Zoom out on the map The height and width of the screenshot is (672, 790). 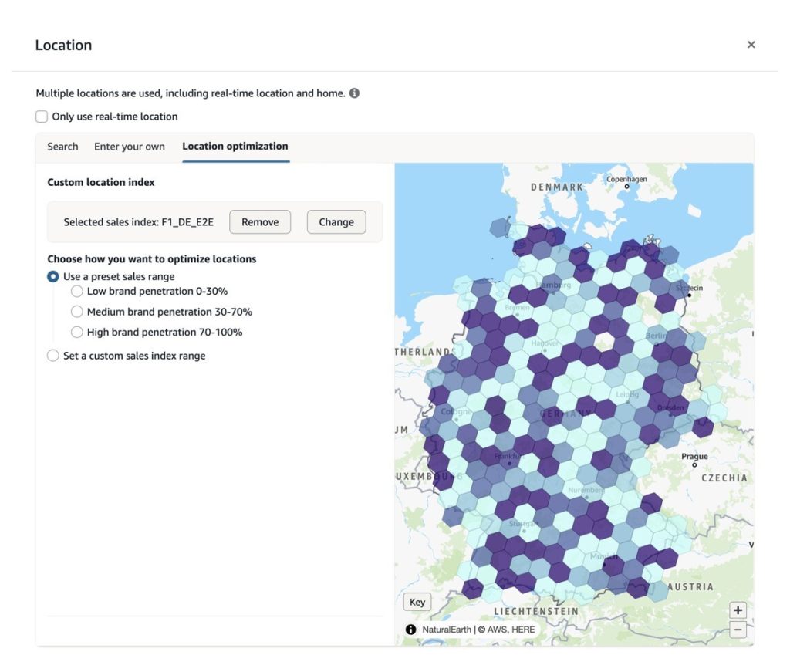[x=738, y=630]
